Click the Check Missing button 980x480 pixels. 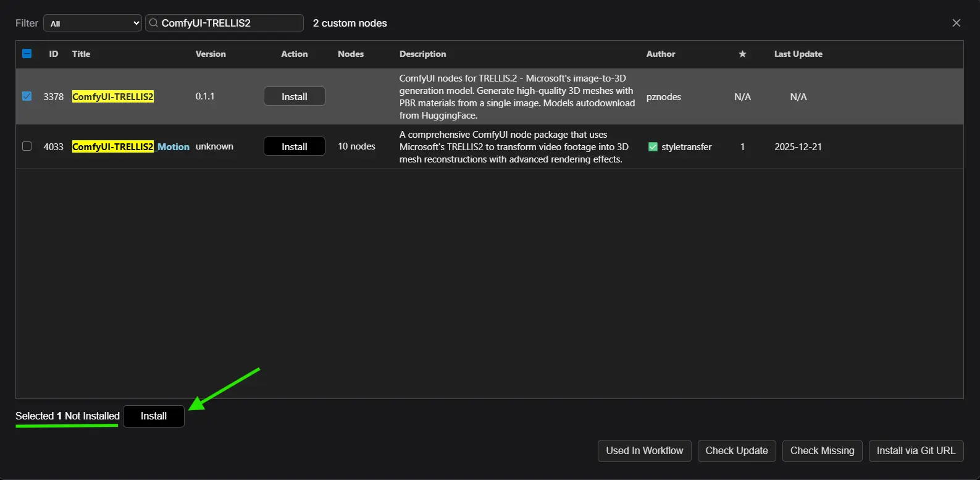click(x=822, y=450)
